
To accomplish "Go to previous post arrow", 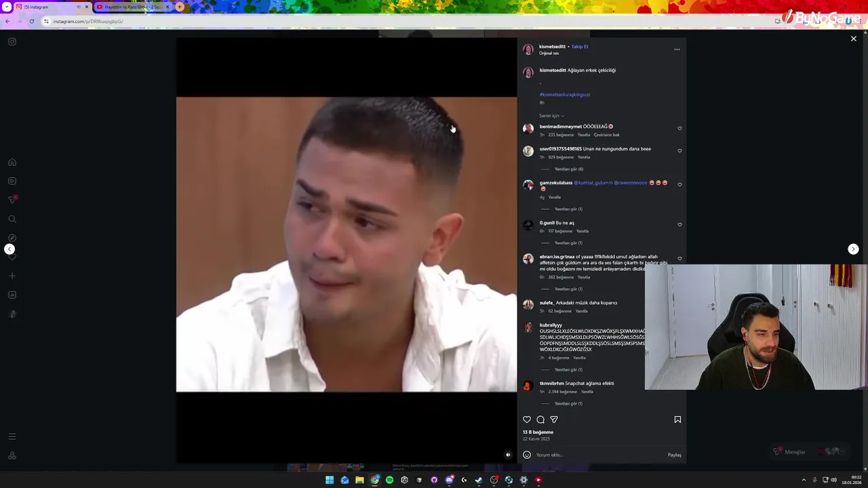I will [9, 249].
